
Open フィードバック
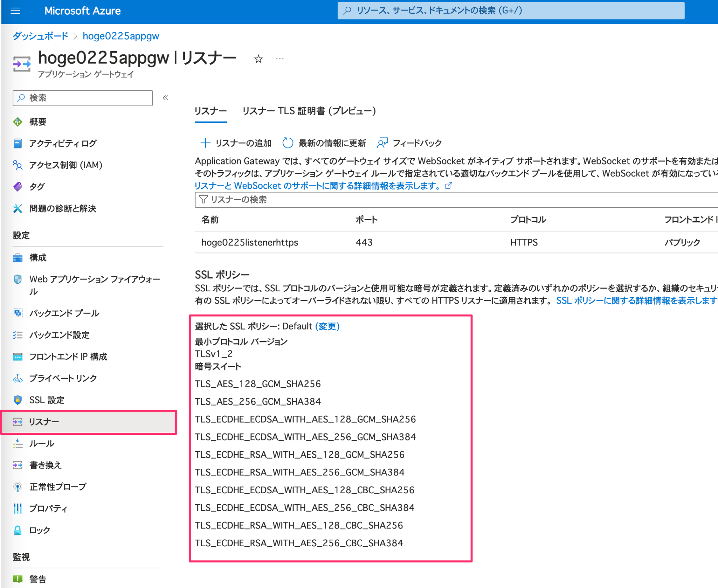tap(417, 143)
